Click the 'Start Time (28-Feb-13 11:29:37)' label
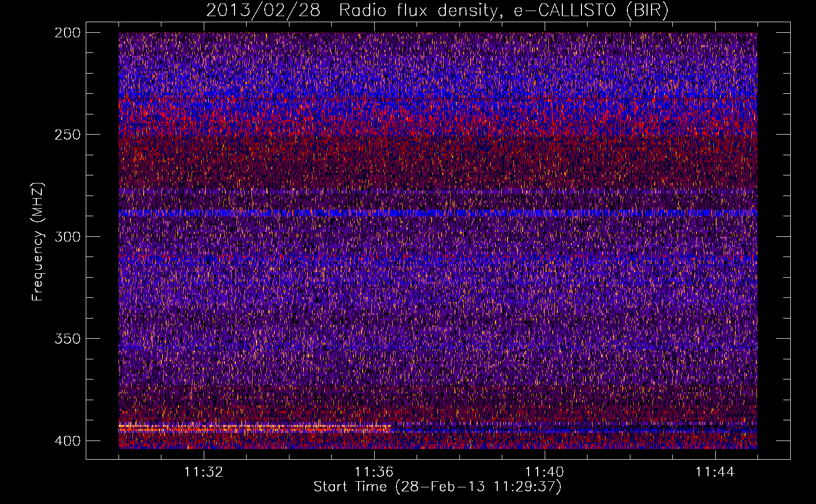 (437, 487)
